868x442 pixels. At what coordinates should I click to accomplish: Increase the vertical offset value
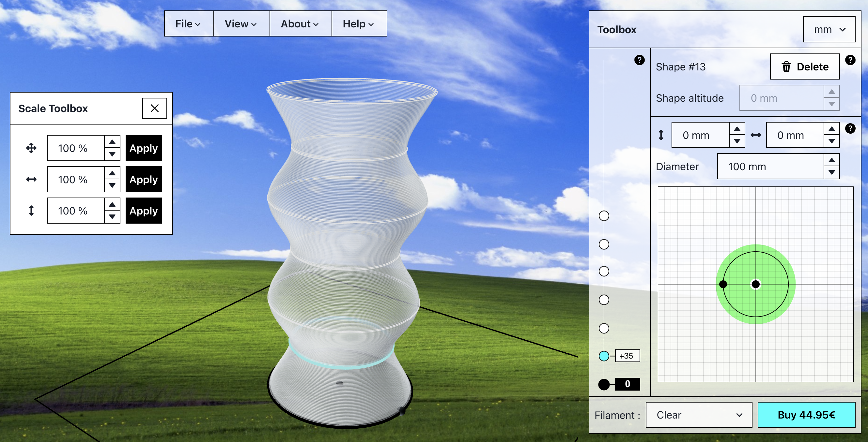coord(737,129)
